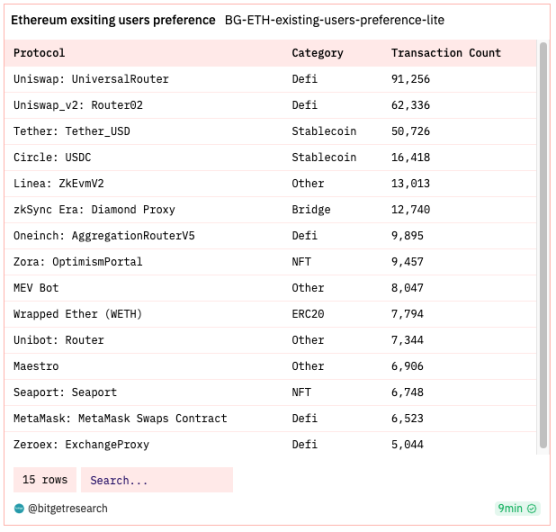
Task: Select the zkSync Era: Diamond Proxy row
Action: click(270, 210)
